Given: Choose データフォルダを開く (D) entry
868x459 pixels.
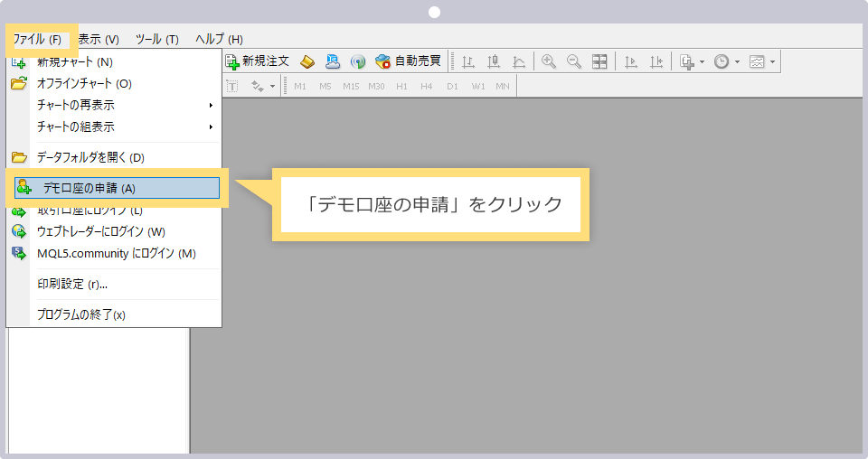Looking at the screenshot, I should (x=114, y=157).
